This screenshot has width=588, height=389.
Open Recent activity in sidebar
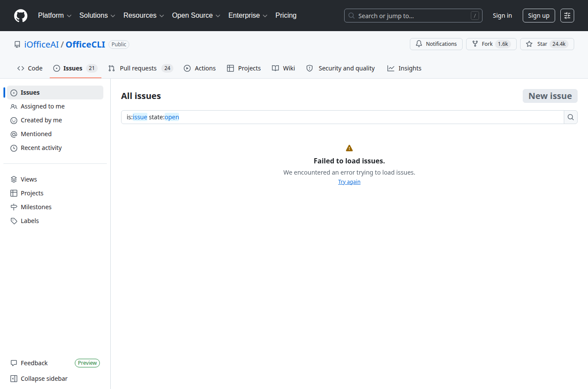pyautogui.click(x=55, y=148)
